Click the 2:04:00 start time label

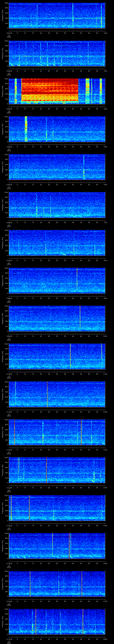click(x=9, y=147)
